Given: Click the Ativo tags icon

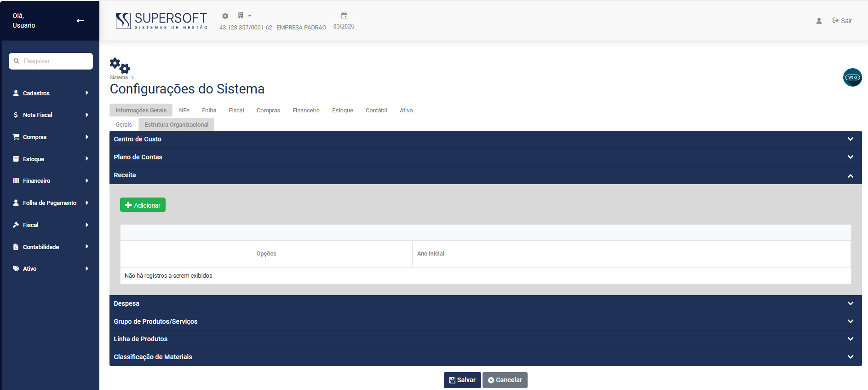Looking at the screenshot, I should [x=16, y=268].
